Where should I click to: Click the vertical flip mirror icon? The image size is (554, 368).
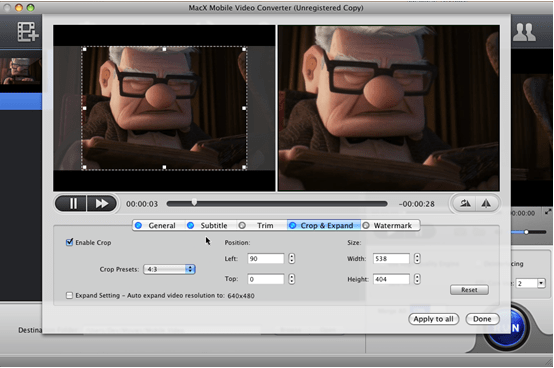point(486,203)
